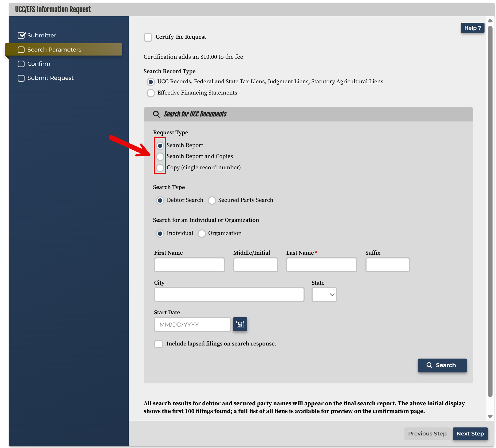Open the Start Date calendar picker

pyautogui.click(x=240, y=324)
